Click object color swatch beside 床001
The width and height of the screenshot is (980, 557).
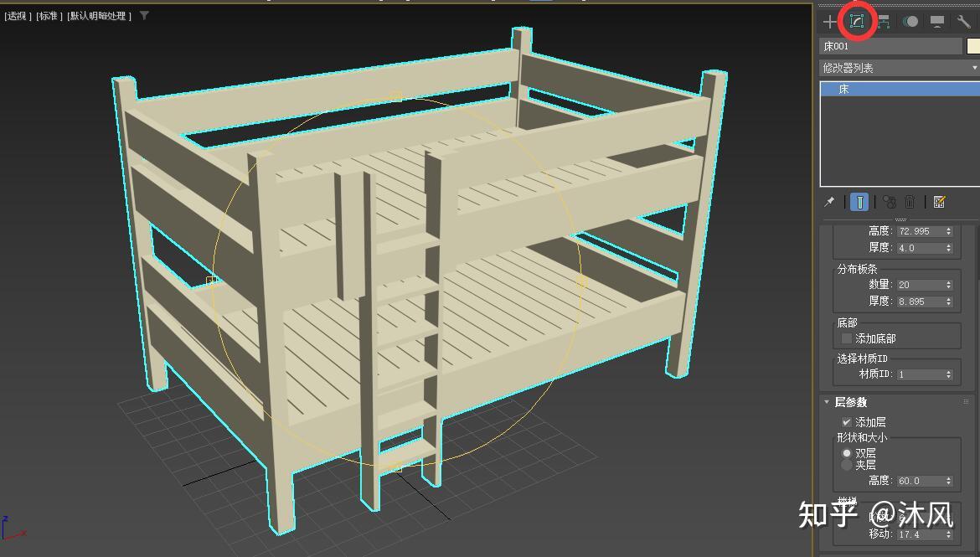point(973,46)
